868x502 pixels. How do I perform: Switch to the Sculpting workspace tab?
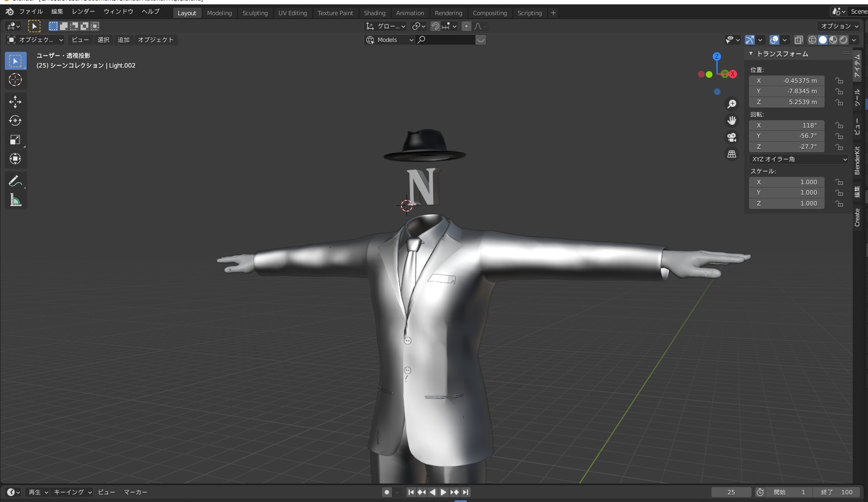(x=255, y=13)
